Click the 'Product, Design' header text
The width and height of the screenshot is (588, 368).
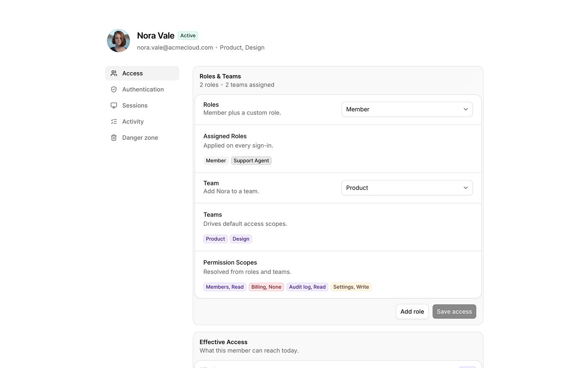(242, 47)
